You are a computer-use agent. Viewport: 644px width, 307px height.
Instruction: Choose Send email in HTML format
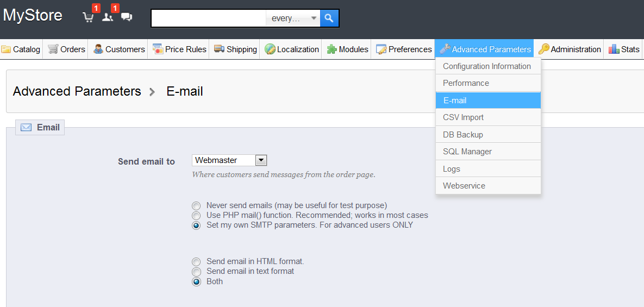(196, 262)
